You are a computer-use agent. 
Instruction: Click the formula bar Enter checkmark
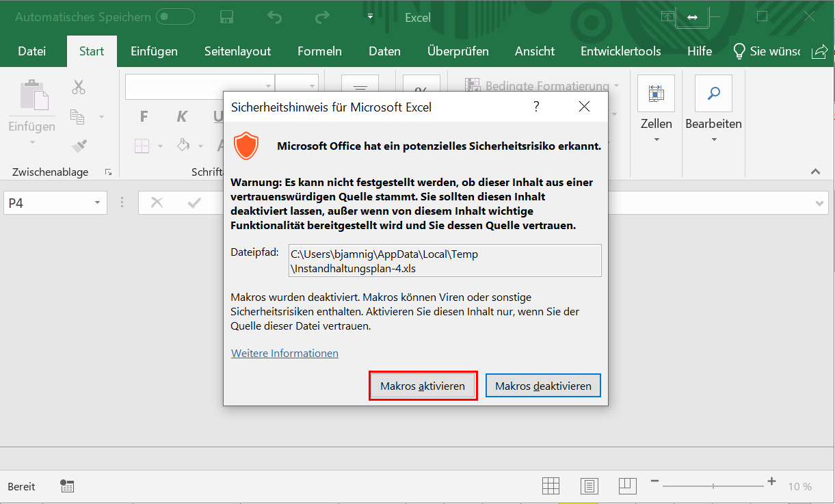pos(194,202)
